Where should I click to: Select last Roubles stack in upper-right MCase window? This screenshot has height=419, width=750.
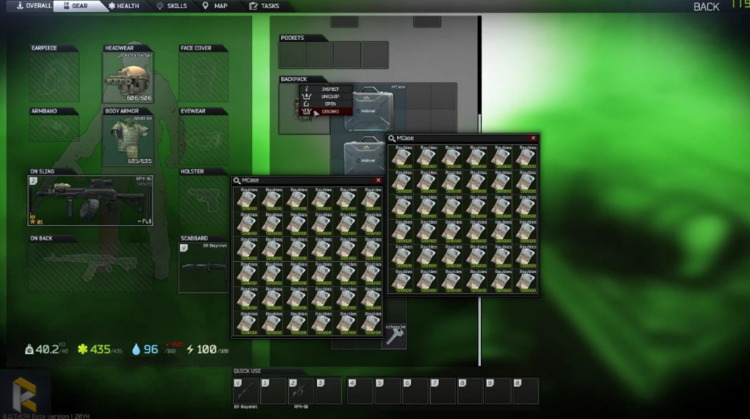click(525, 281)
